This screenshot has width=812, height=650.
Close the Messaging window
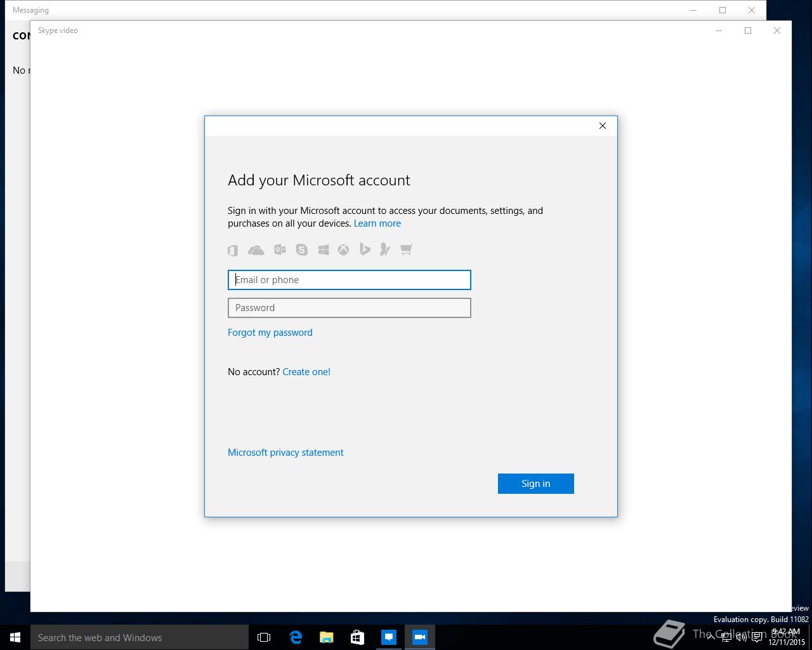(752, 10)
